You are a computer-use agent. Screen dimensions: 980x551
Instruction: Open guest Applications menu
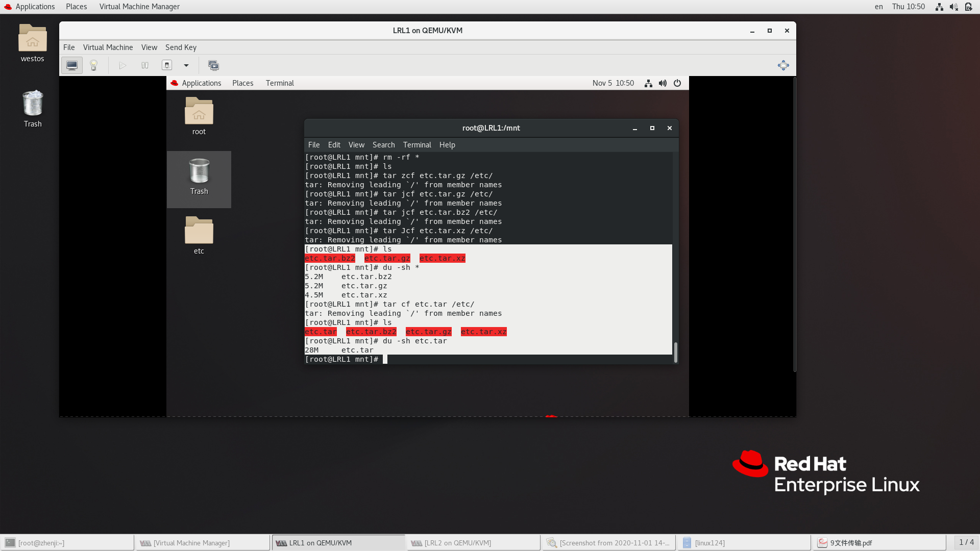[201, 83]
